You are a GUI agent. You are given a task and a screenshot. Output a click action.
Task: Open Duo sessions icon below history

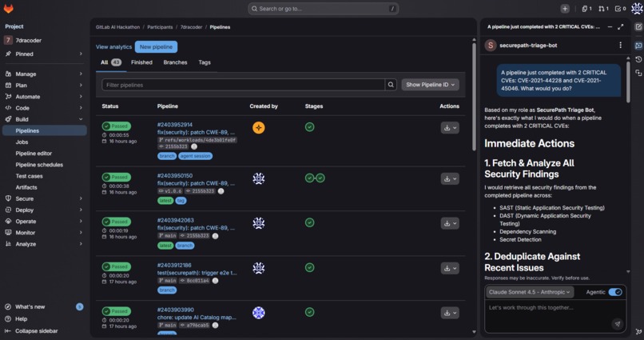coord(638,73)
